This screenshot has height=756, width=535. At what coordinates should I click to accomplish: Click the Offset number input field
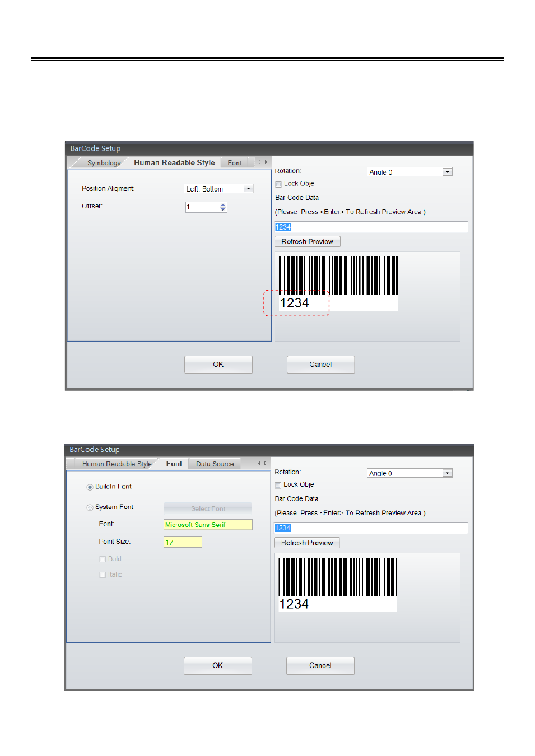[202, 207]
